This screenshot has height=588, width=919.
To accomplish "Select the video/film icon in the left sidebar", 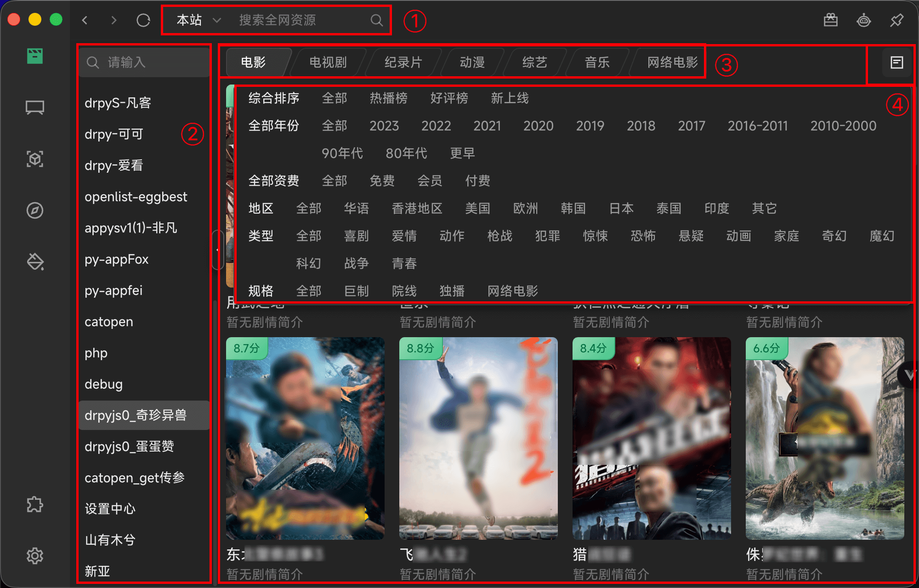I will (x=34, y=55).
